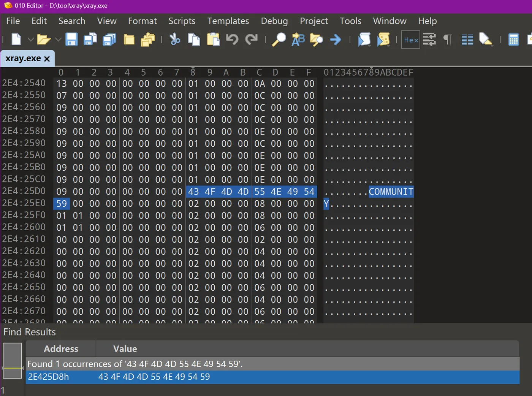
Task: Toggle the Hex edit mode button
Action: click(411, 40)
